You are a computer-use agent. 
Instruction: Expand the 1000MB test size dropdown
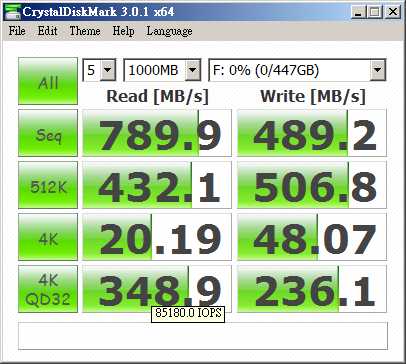(x=192, y=70)
